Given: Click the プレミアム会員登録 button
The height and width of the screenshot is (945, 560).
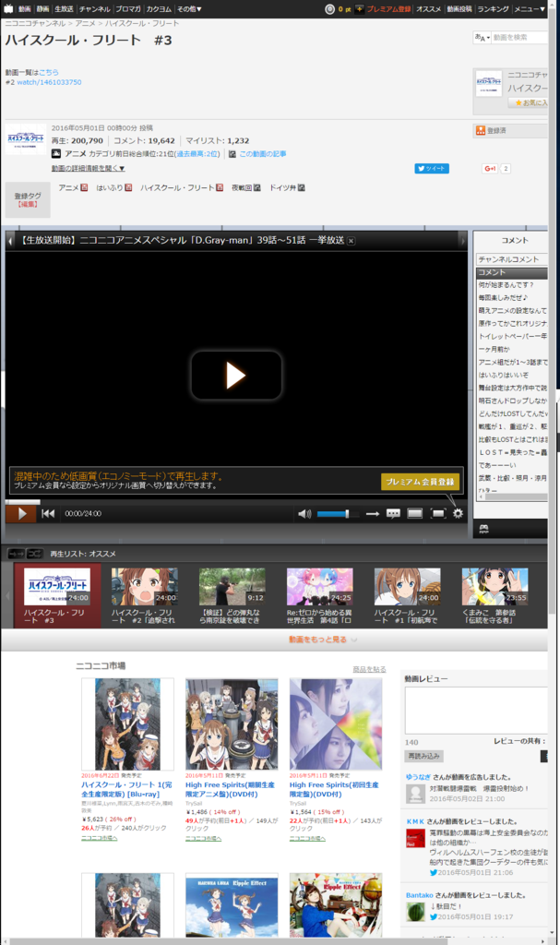Looking at the screenshot, I should (420, 482).
